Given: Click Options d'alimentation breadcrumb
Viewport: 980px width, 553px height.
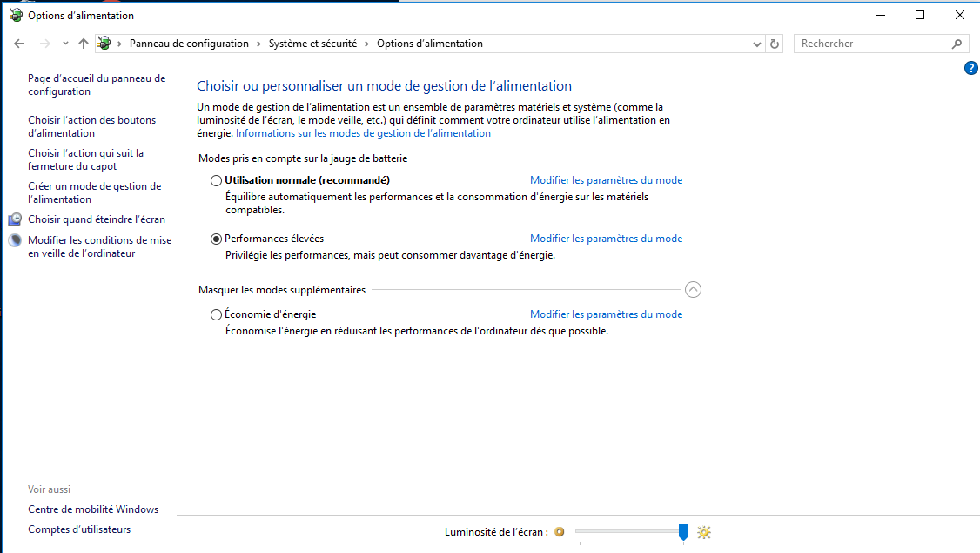Looking at the screenshot, I should tap(429, 44).
